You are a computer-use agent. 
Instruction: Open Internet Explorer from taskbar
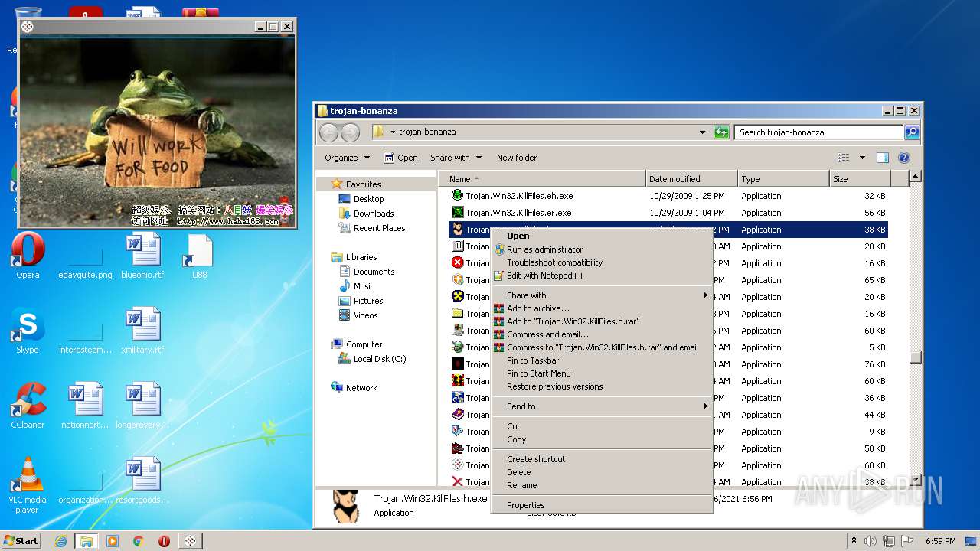60,541
